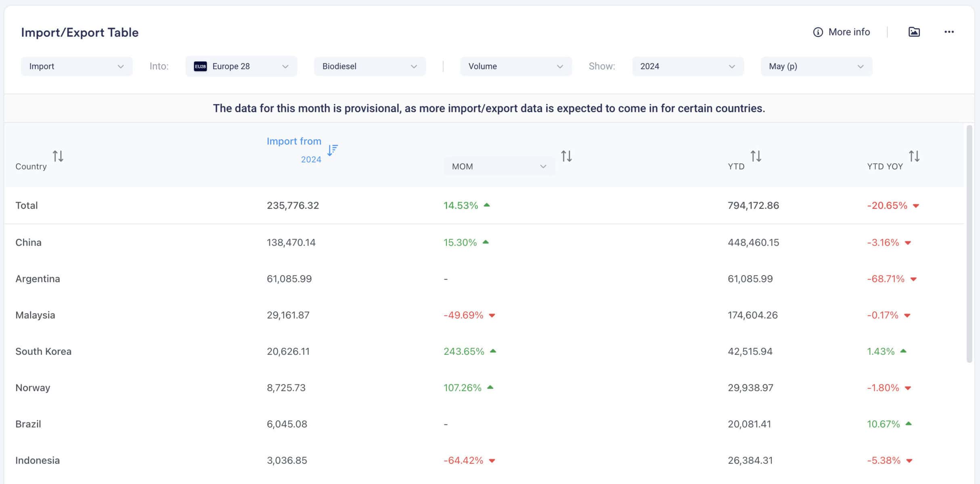This screenshot has width=980, height=484.
Task: Expand the MOM comparison selector
Action: click(x=499, y=166)
